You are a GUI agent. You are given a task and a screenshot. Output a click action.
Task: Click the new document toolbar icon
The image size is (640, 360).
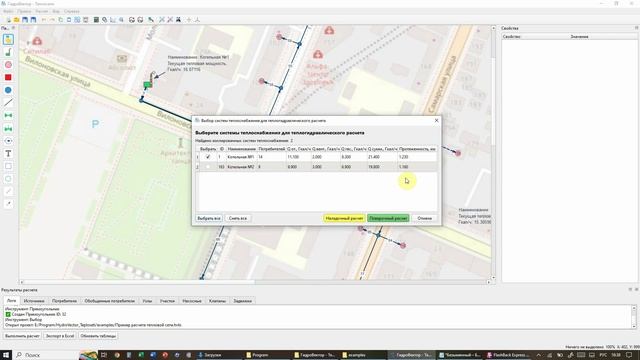click(x=8, y=20)
